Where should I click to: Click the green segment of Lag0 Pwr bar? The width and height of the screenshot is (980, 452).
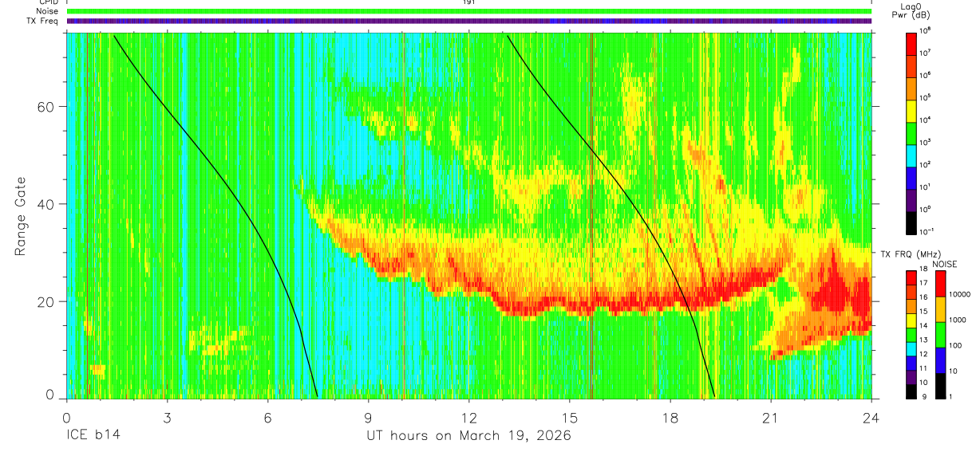[912, 132]
